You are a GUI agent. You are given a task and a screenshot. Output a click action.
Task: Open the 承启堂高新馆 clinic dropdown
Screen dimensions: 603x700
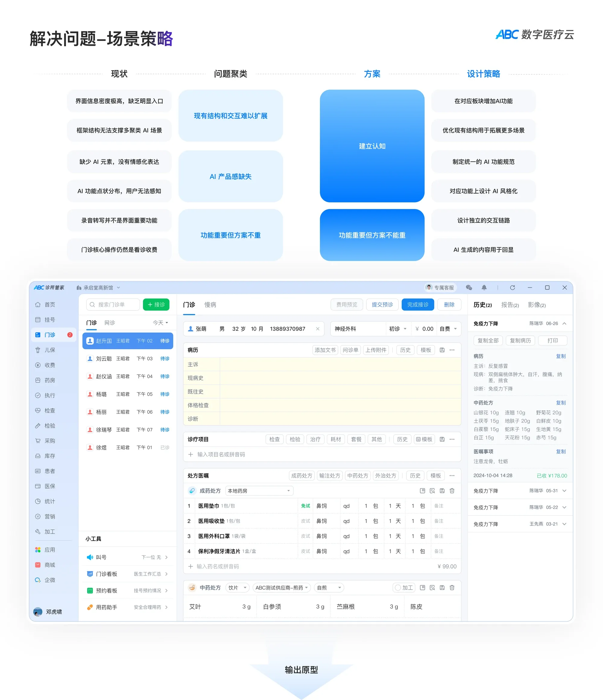pyautogui.click(x=98, y=287)
